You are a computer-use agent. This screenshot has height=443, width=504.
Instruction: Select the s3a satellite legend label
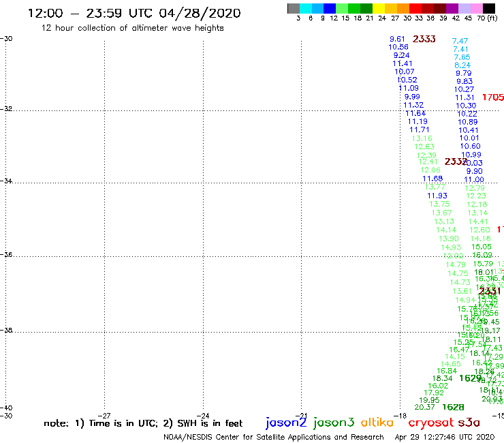click(469, 423)
